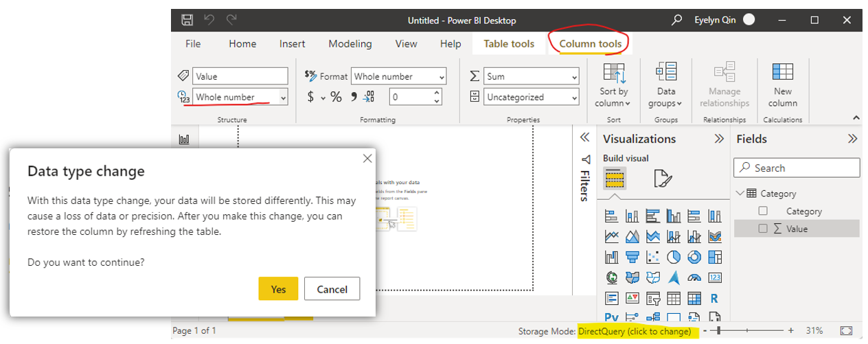Select the ribbon chart visual
Viewport: 868px width, 344px height.
[x=715, y=237]
